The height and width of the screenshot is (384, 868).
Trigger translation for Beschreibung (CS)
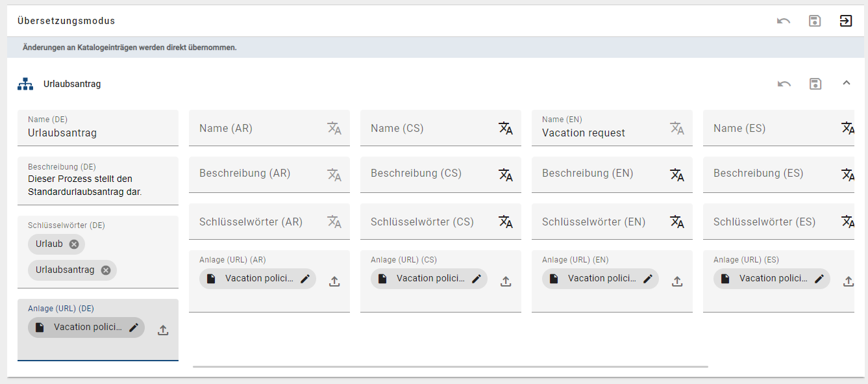506,175
